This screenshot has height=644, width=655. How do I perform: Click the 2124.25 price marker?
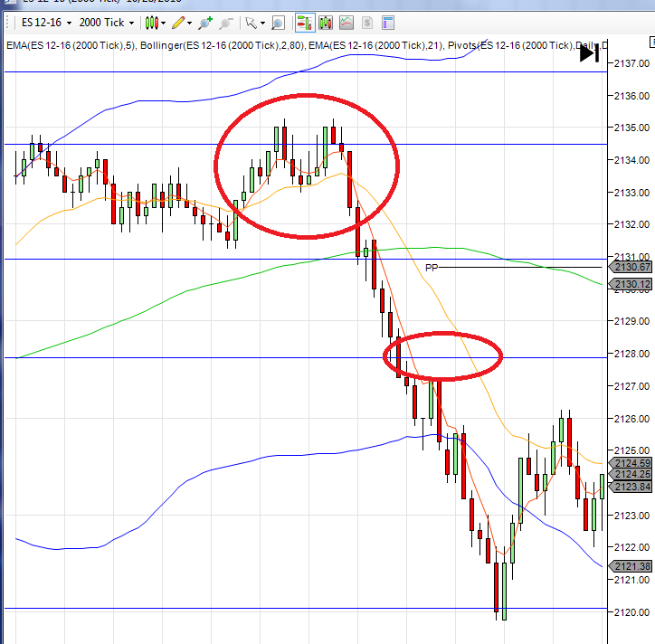(x=631, y=475)
